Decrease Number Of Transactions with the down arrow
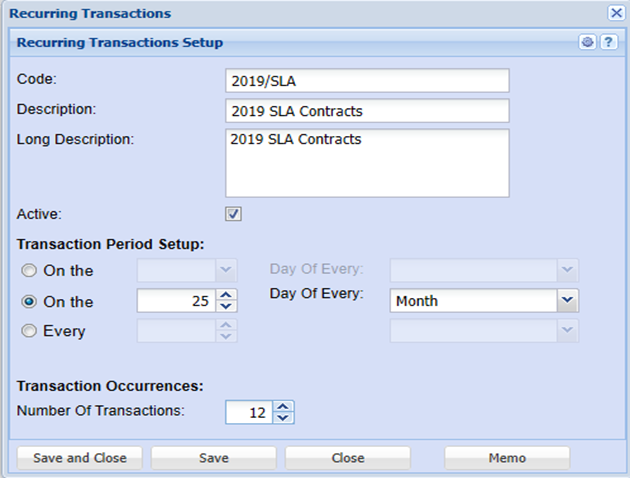Image resolution: width=630 pixels, height=478 pixels. (x=284, y=418)
